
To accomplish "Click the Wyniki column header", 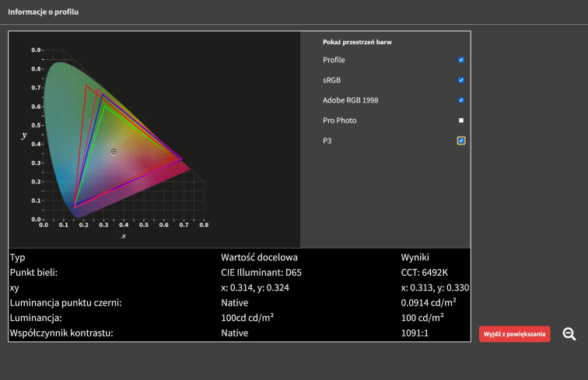I will click(415, 257).
